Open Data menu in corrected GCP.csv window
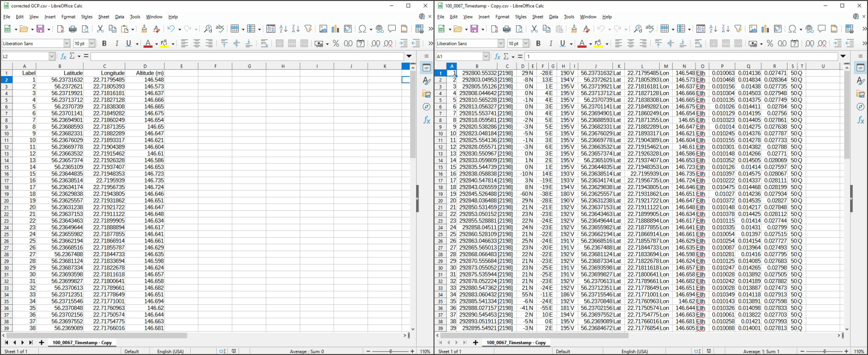Screen dimensions: 868x355 [119, 16]
